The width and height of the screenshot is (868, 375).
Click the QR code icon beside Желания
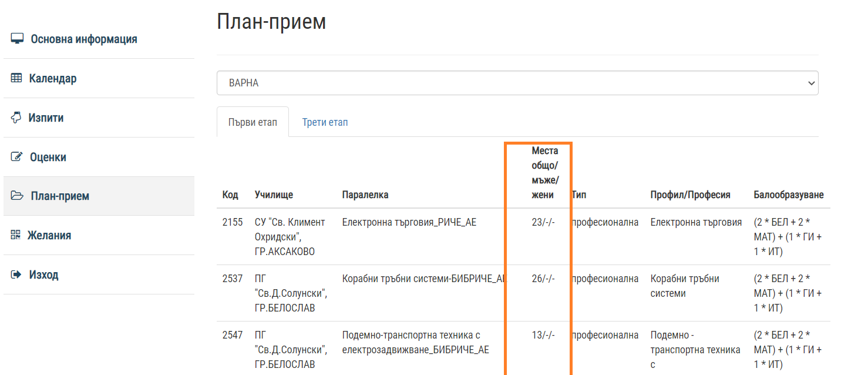[16, 235]
